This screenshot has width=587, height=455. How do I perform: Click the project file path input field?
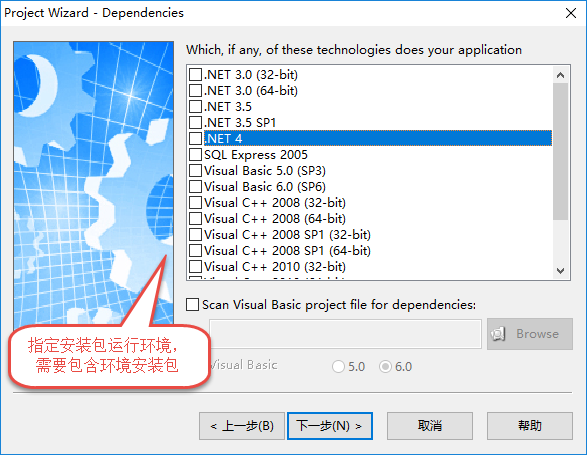point(345,334)
